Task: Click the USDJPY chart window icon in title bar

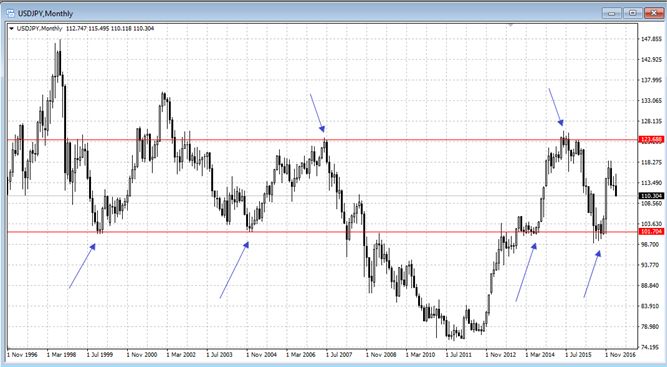Action: [x=10, y=14]
